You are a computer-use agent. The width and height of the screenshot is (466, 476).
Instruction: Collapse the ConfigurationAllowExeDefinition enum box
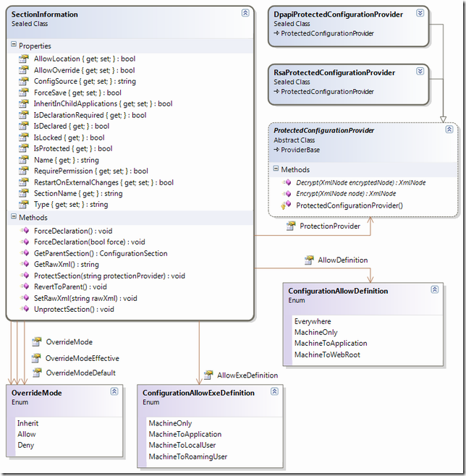pos(274,391)
